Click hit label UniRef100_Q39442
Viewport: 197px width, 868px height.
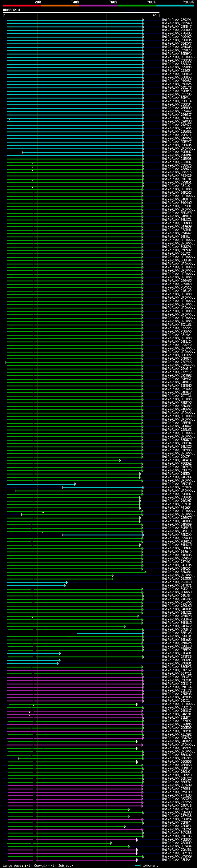pyautogui.click(x=177, y=111)
